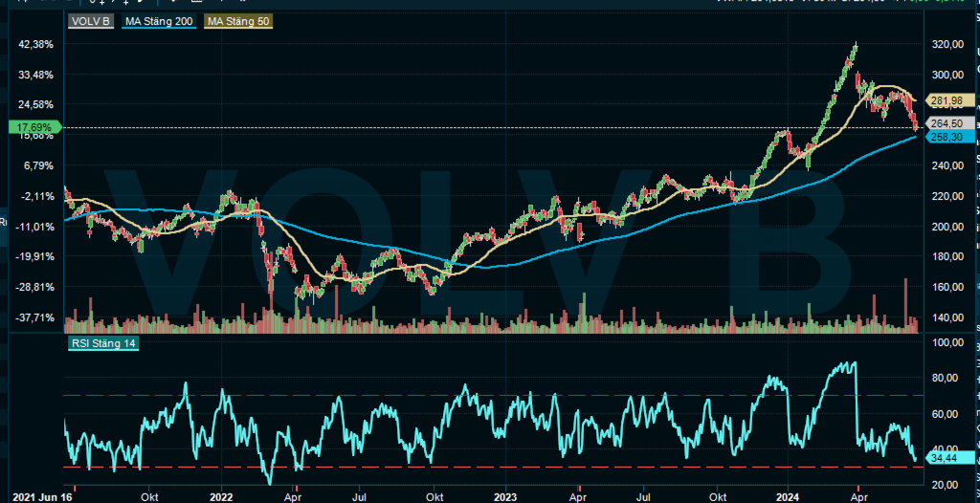Click 80,00 on the RSI axis
The image size is (980, 503).
pyautogui.click(x=945, y=378)
